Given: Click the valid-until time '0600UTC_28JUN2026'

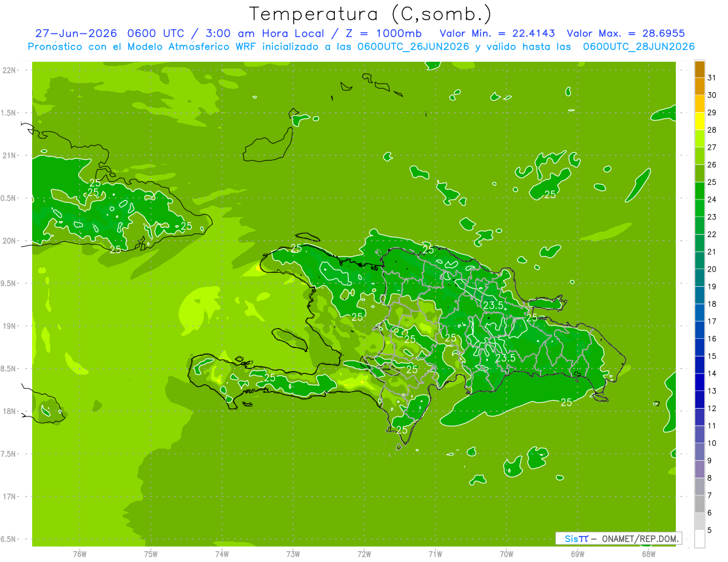Looking at the screenshot, I should pos(639,47).
